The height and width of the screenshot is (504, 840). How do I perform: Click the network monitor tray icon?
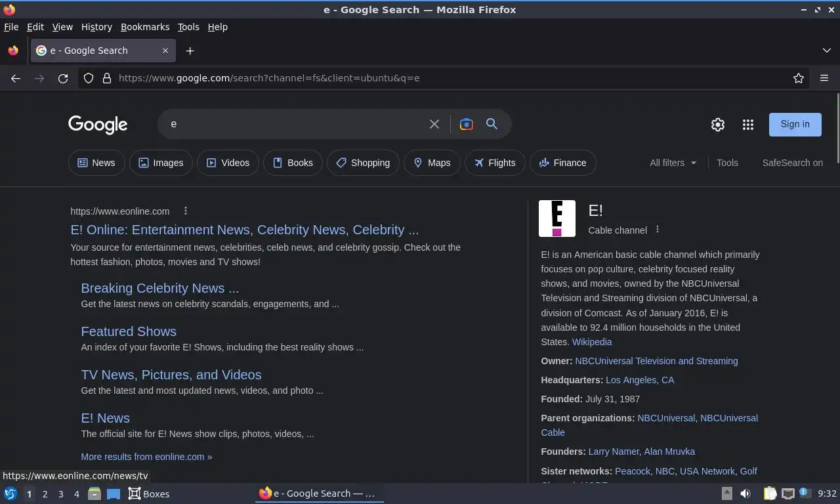[788, 493]
